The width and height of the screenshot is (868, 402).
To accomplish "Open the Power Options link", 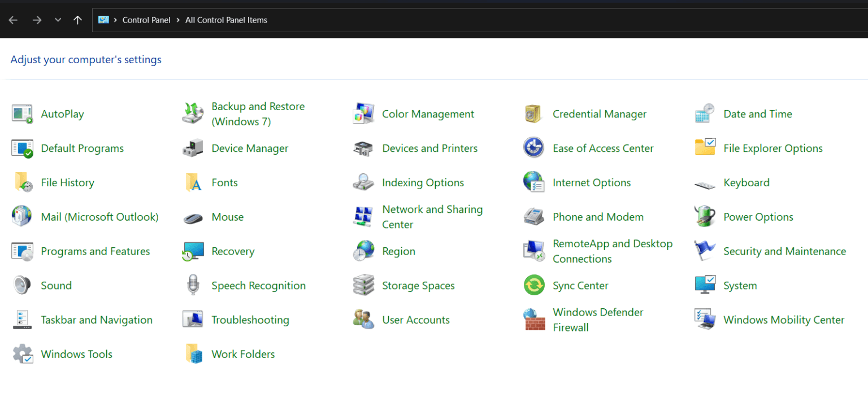I will click(x=758, y=217).
